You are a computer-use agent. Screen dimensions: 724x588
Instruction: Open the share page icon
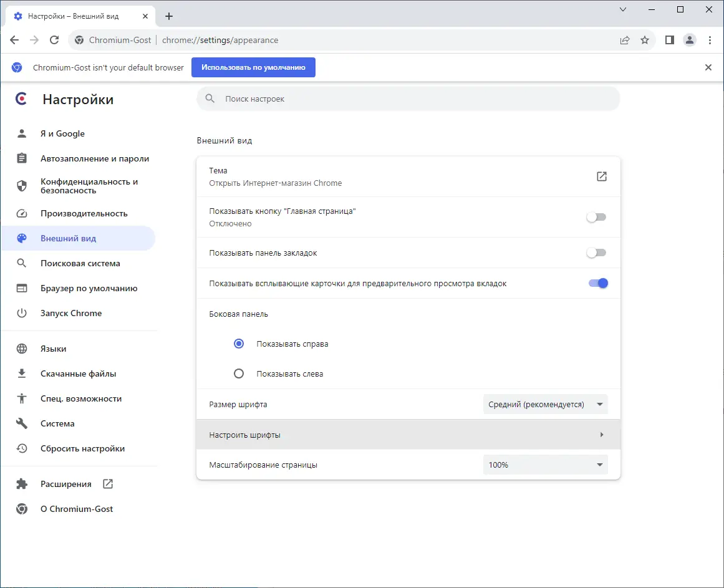(x=625, y=40)
